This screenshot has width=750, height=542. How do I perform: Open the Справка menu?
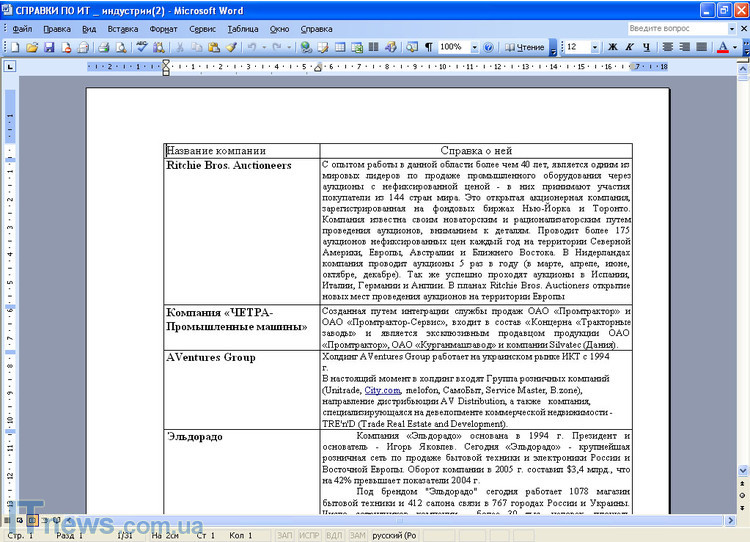tap(316, 29)
